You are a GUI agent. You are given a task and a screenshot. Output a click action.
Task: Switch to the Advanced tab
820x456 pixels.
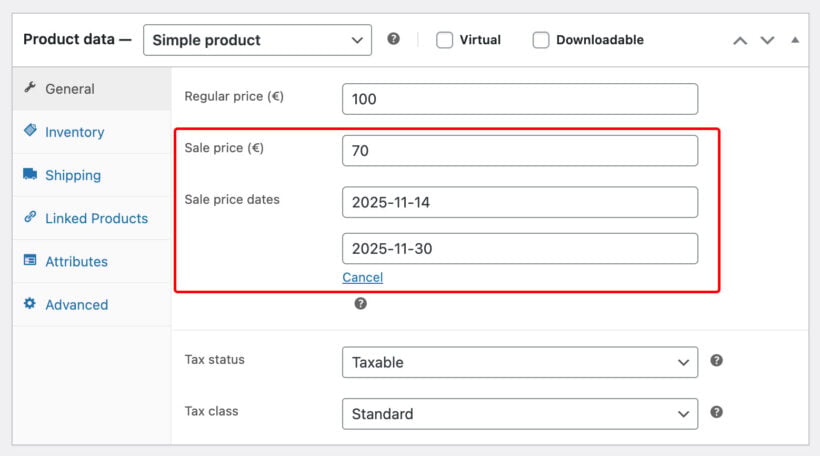point(92,304)
